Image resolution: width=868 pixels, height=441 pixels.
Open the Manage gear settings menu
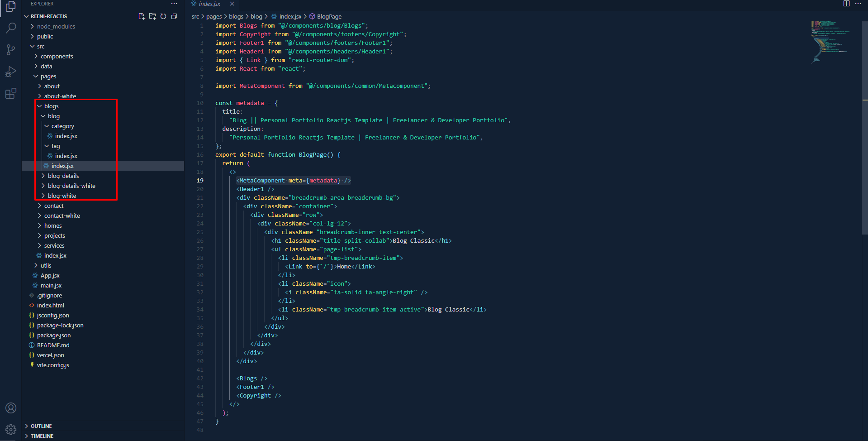pos(11,429)
